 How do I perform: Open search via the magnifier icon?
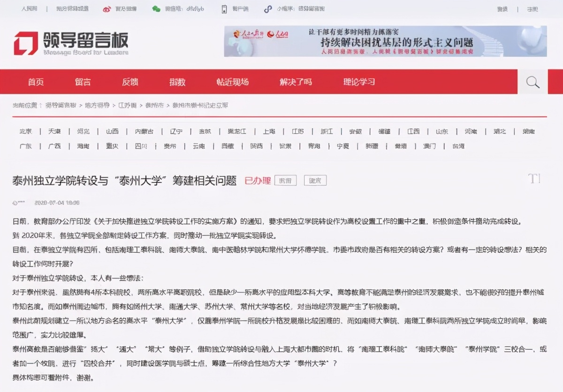[x=533, y=82]
